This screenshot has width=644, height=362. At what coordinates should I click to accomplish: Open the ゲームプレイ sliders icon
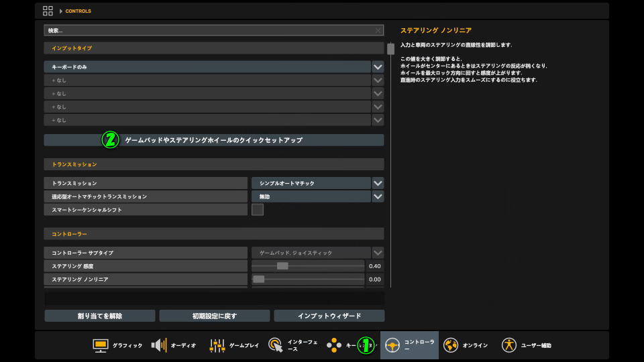tap(217, 345)
